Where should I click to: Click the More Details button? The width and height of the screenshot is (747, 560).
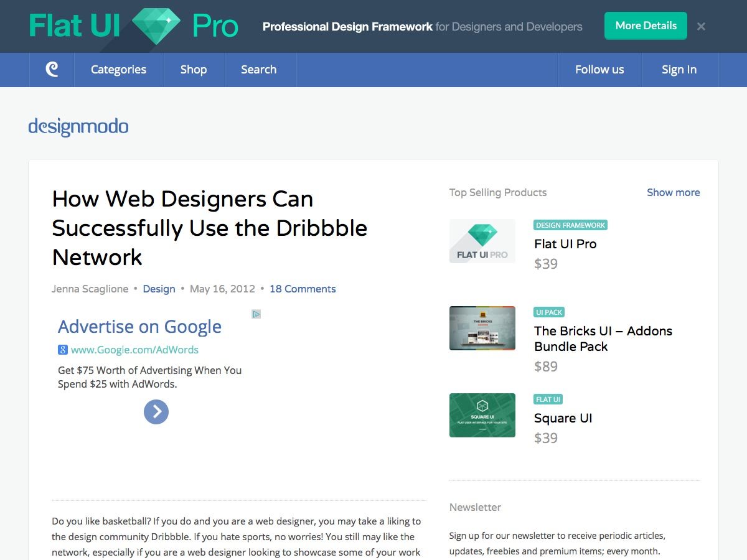coord(646,26)
